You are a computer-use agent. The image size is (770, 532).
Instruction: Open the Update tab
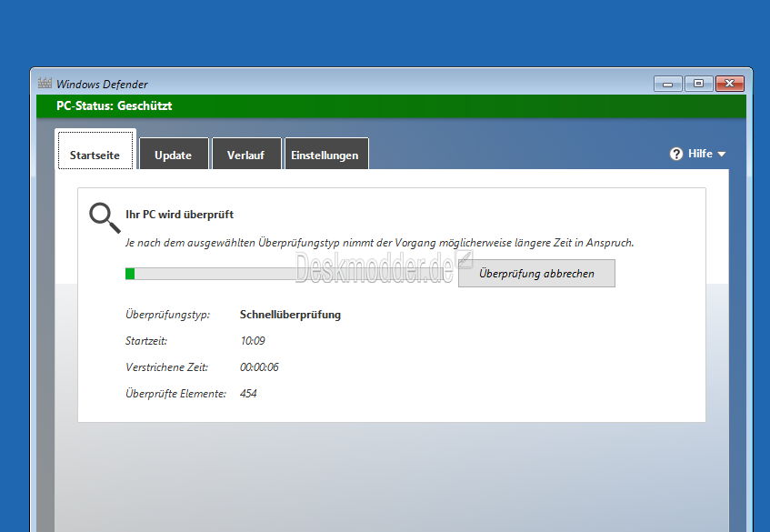point(174,155)
